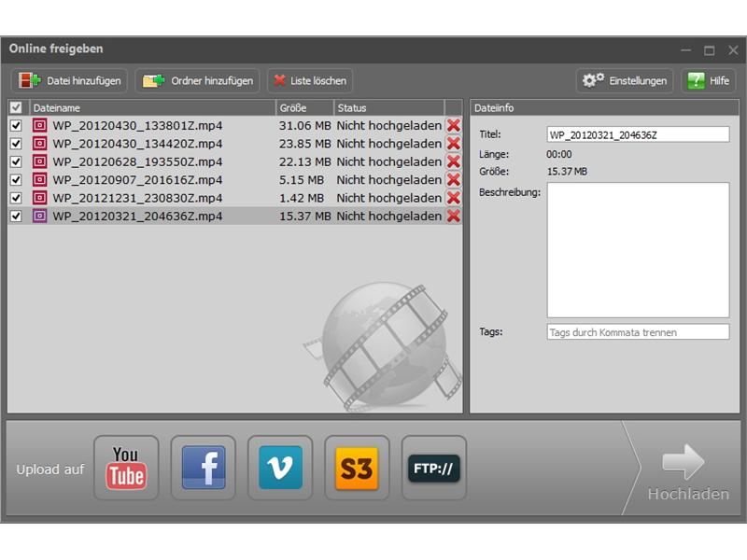The image size is (747, 560).
Task: Select Amazon S3 upload option
Action: tap(357, 468)
